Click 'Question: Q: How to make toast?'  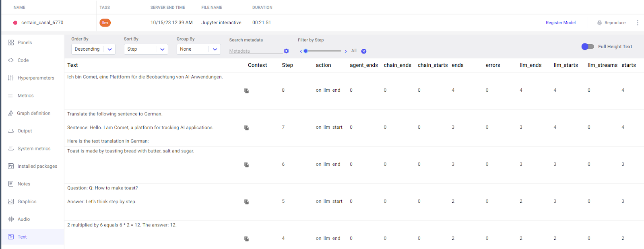click(103, 188)
